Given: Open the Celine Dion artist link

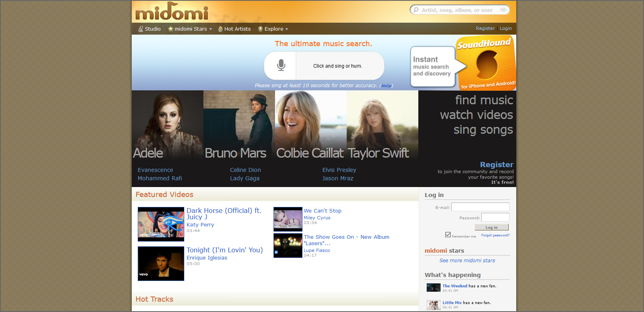Looking at the screenshot, I should 246,170.
